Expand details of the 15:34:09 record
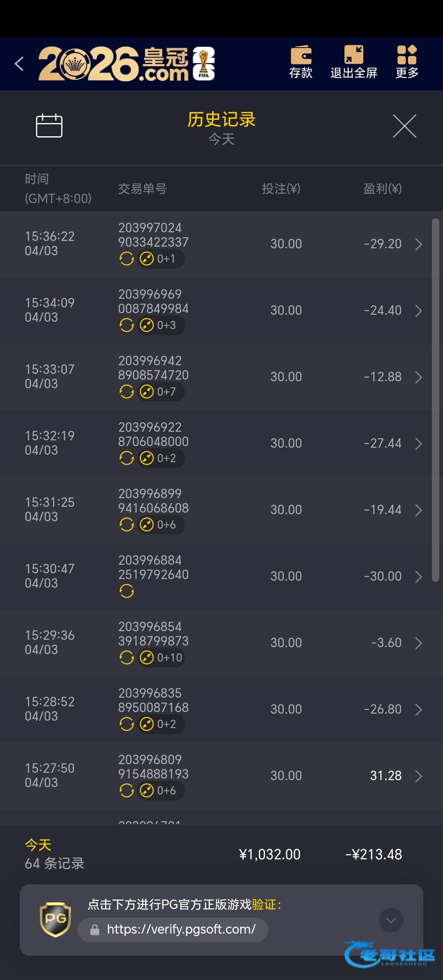 click(x=418, y=311)
